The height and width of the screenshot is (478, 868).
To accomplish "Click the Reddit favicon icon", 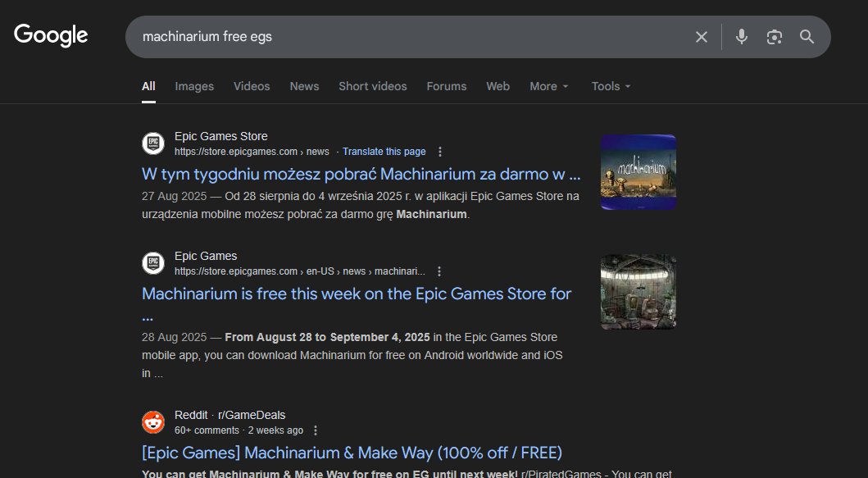I will [153, 422].
